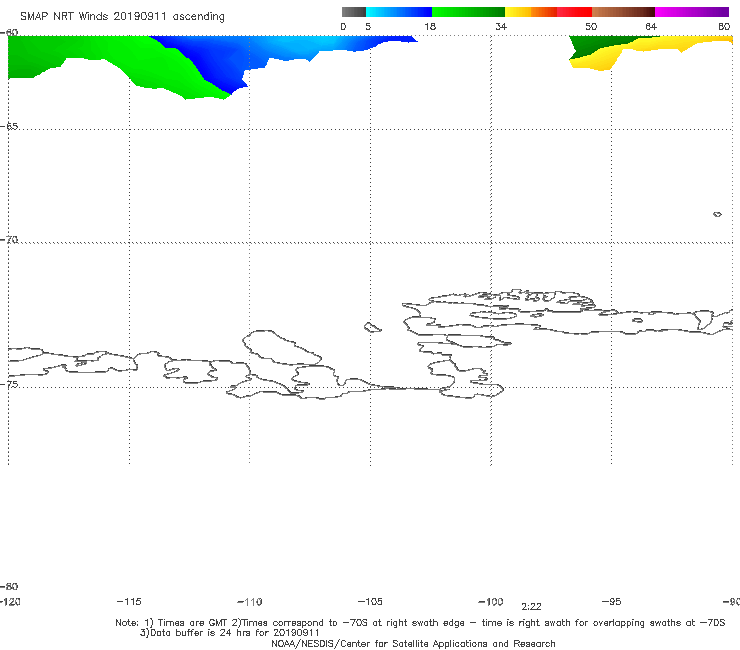Click the longitude label '-110'
Viewport: 740px width, 650px height.
(x=250, y=602)
